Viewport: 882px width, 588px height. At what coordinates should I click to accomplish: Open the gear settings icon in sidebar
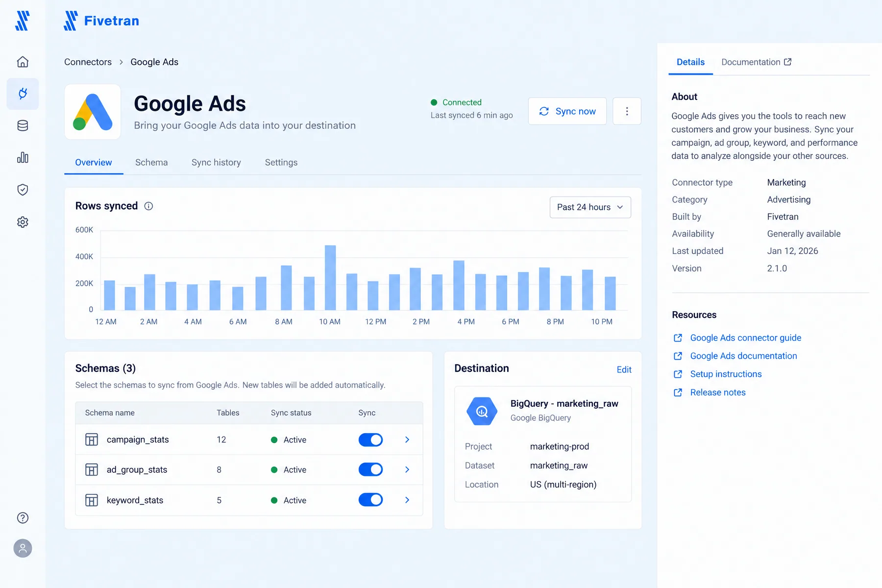click(23, 222)
